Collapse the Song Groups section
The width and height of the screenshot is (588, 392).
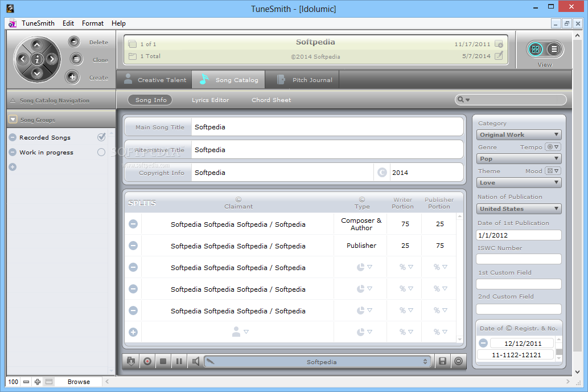tap(13, 120)
